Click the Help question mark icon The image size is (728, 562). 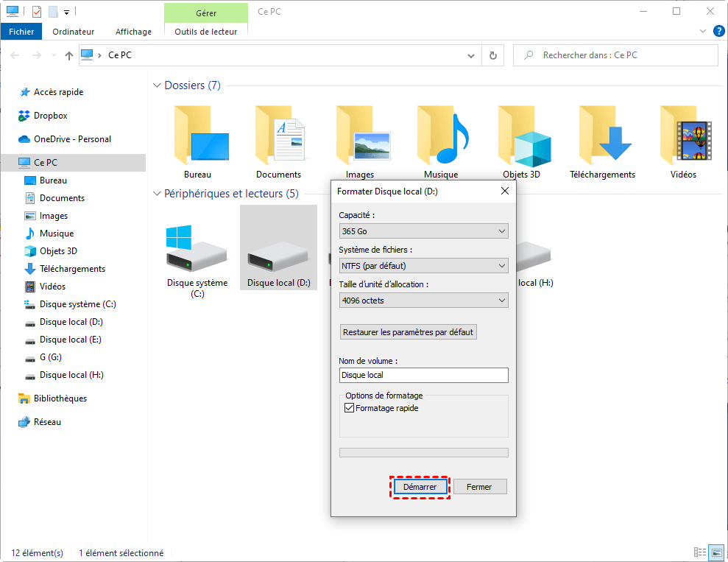[x=718, y=32]
